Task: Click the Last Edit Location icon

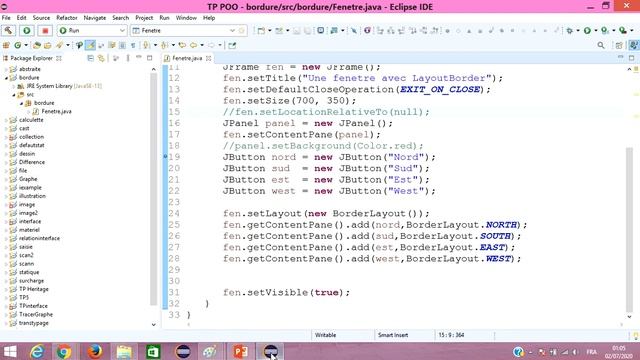Action: [182, 45]
